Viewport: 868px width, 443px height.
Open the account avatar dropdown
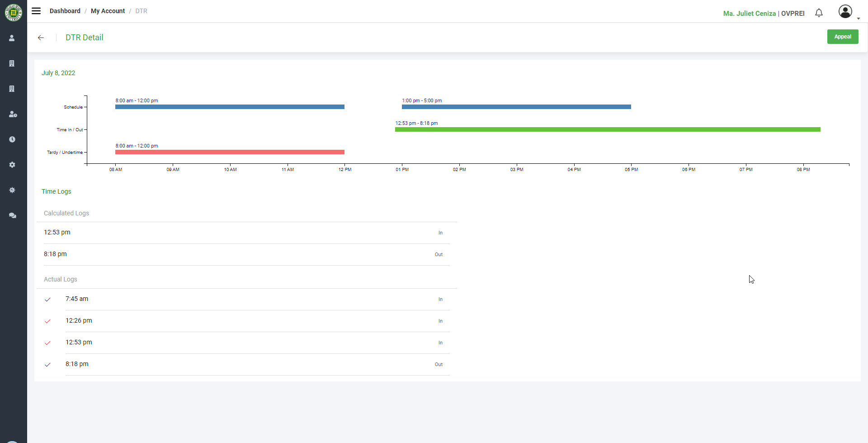coord(845,12)
